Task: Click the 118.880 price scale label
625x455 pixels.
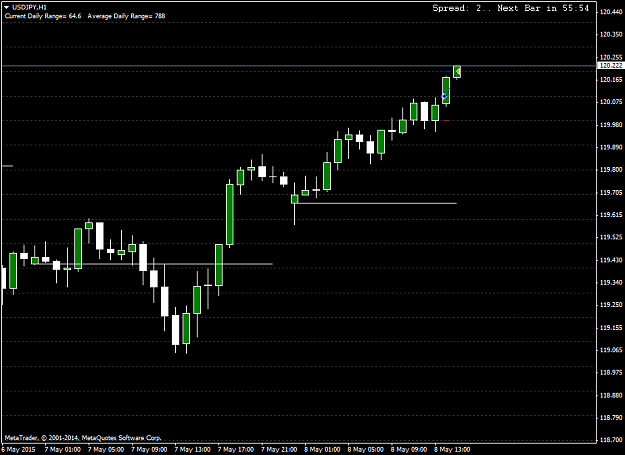Action: [x=611, y=395]
